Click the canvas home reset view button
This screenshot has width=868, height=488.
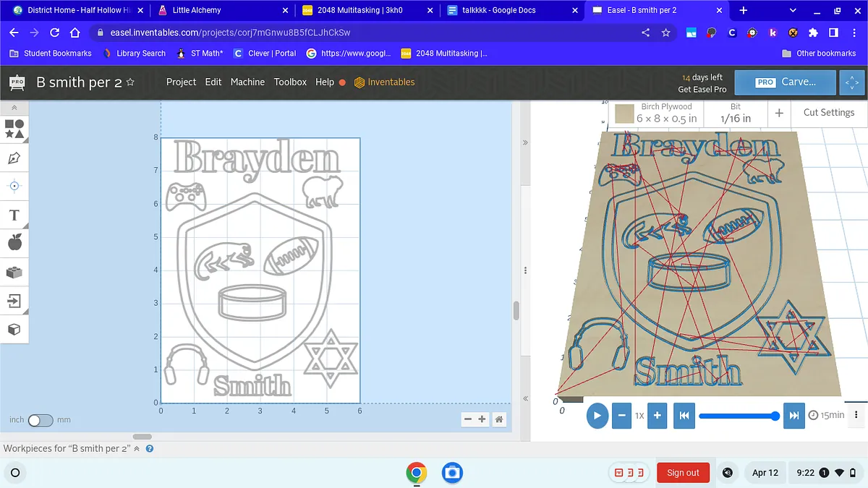coord(498,419)
